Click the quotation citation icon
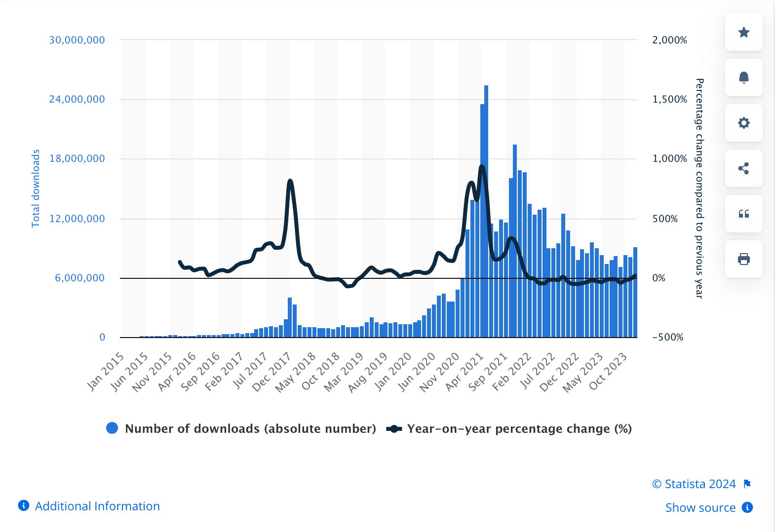This screenshot has width=775, height=532. (743, 214)
